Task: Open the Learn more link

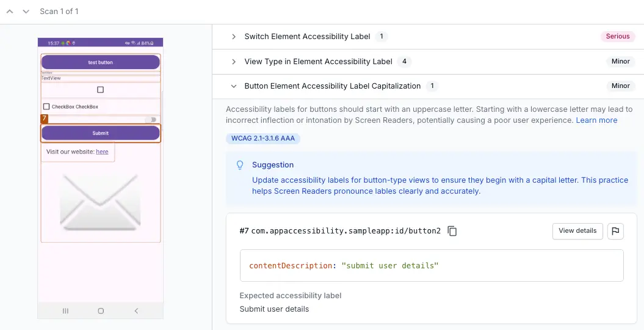Action: 596,120
